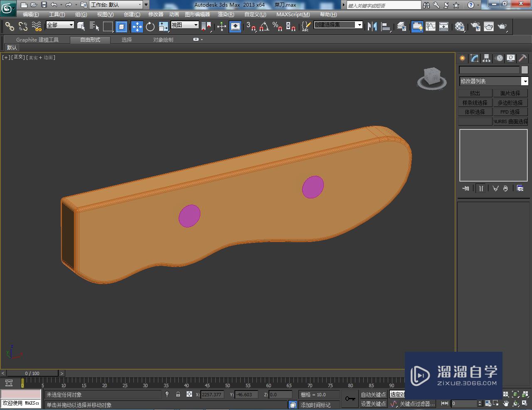Open the workspace selector dropdown
Image resolution: width=532 pixels, height=410 pixels.
[x=116, y=5]
